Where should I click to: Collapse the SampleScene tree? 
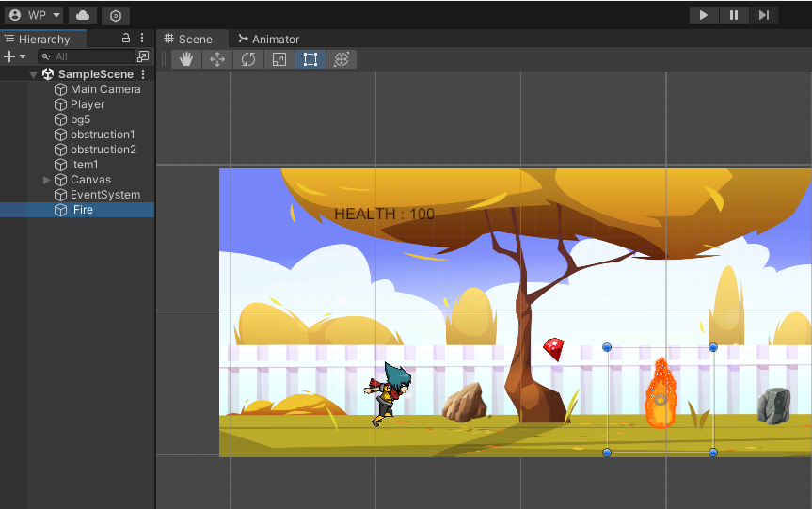click(34, 74)
